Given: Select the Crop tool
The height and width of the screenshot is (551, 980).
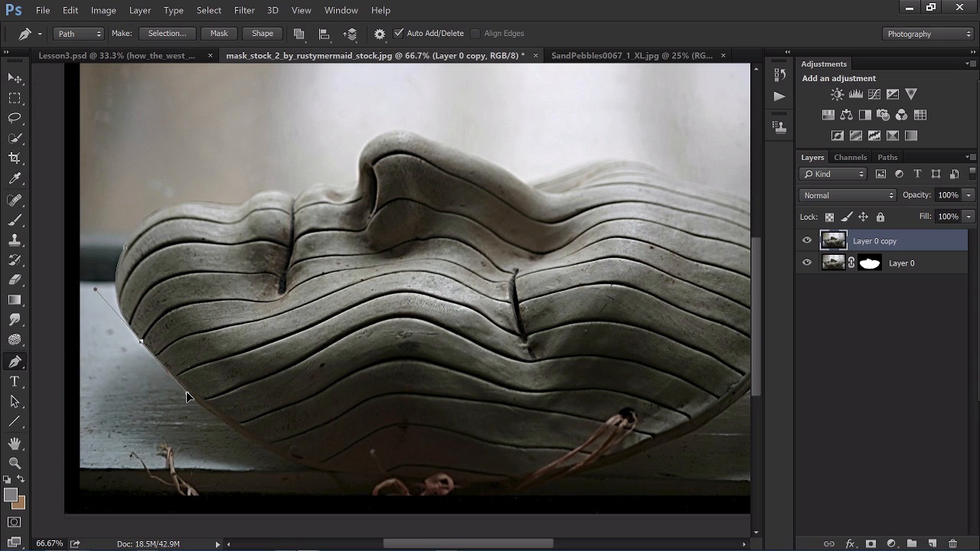Looking at the screenshot, I should click(15, 158).
